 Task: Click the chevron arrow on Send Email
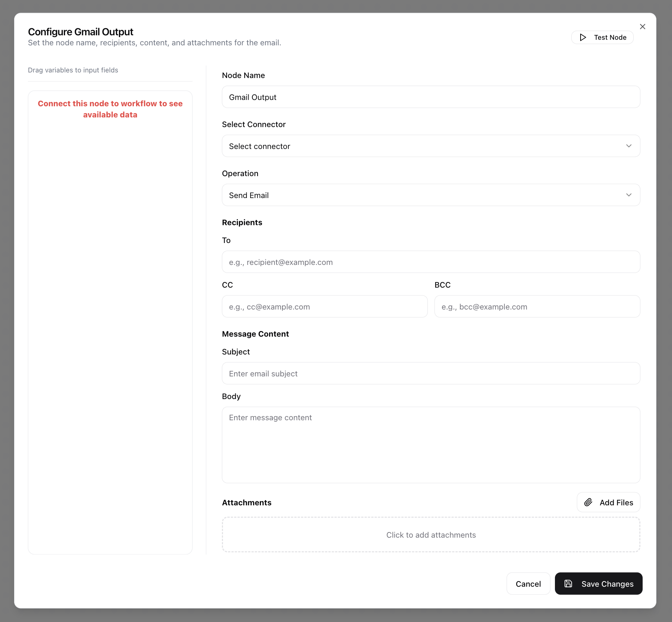point(629,195)
